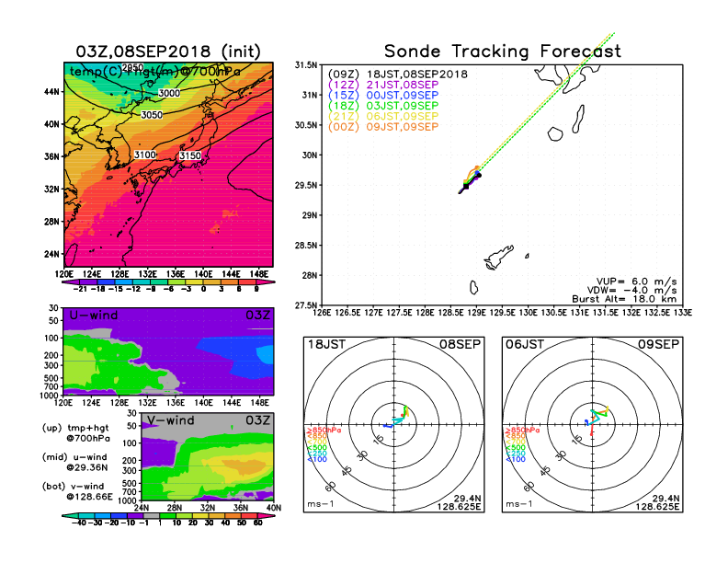Select the yellow '(21Z) 06JST,09SEP' legend entry

tap(383, 116)
